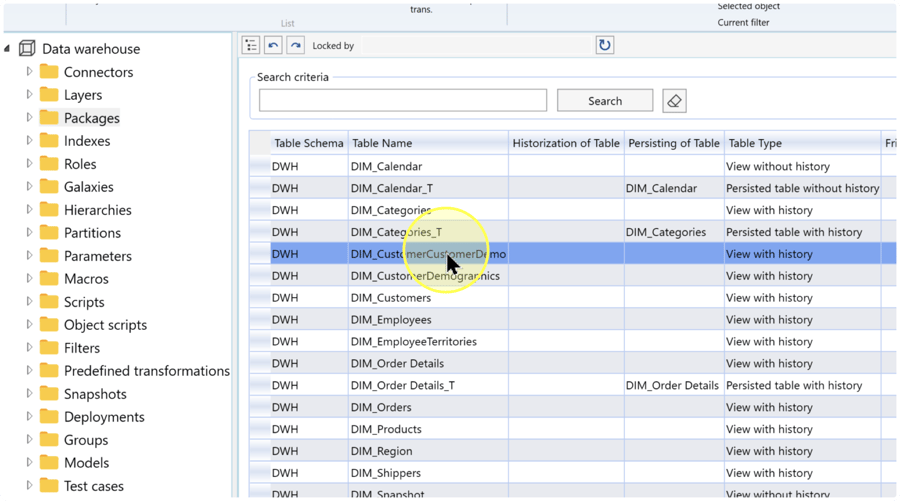The width and height of the screenshot is (900, 501).
Task: Click the Predefined transformations folder icon
Action: click(x=49, y=371)
